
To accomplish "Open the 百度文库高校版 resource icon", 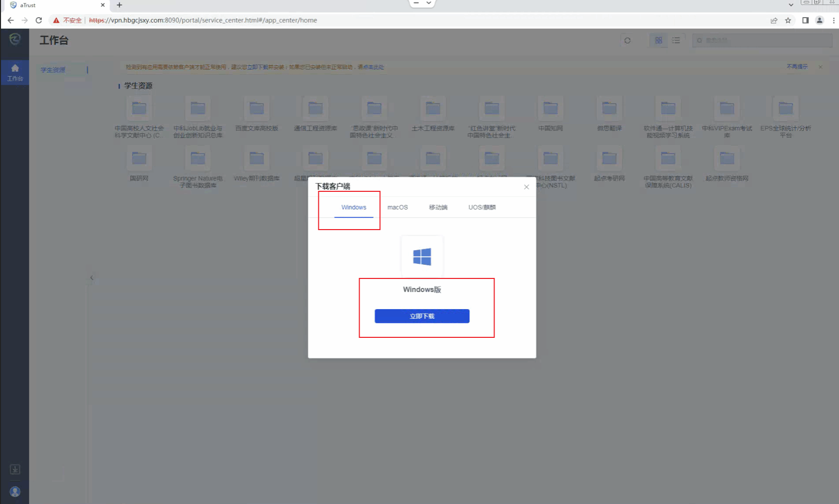I will click(257, 108).
